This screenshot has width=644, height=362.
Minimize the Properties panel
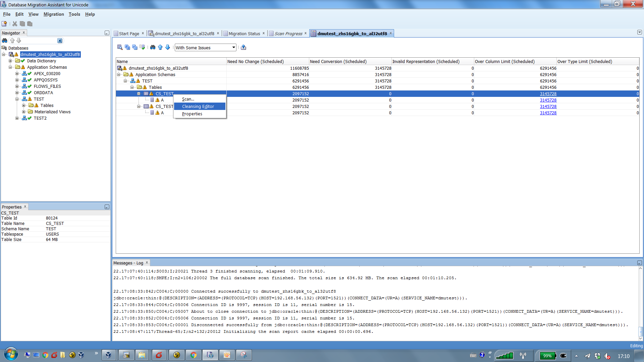(x=107, y=207)
